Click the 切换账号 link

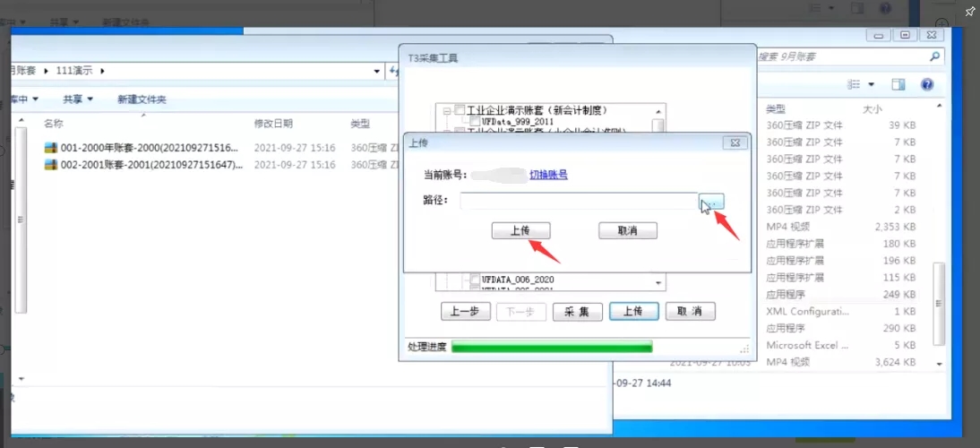click(548, 176)
